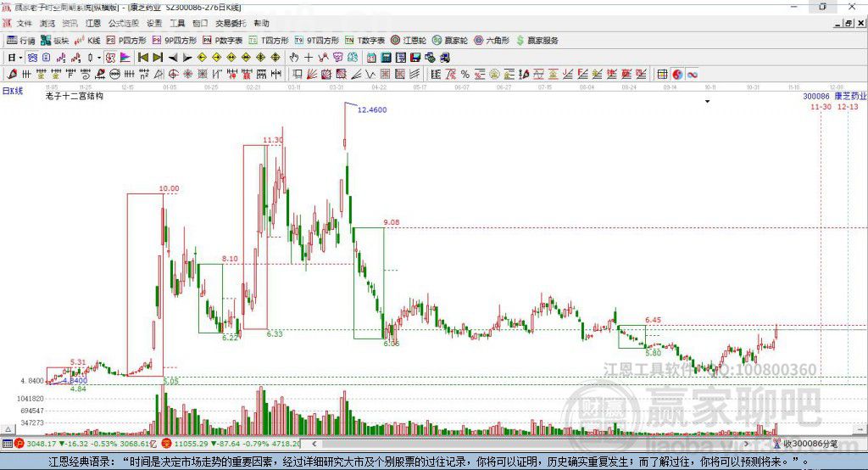This screenshot has height=470, width=868.
Task: Click the calendar date icon
Action: click(371, 58)
